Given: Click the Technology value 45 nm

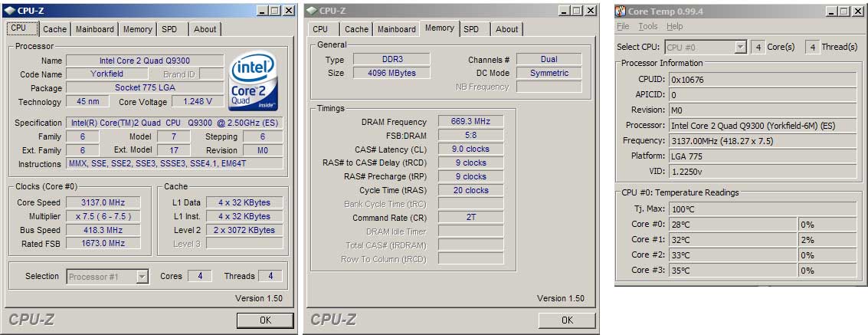Looking at the screenshot, I should (x=87, y=101).
